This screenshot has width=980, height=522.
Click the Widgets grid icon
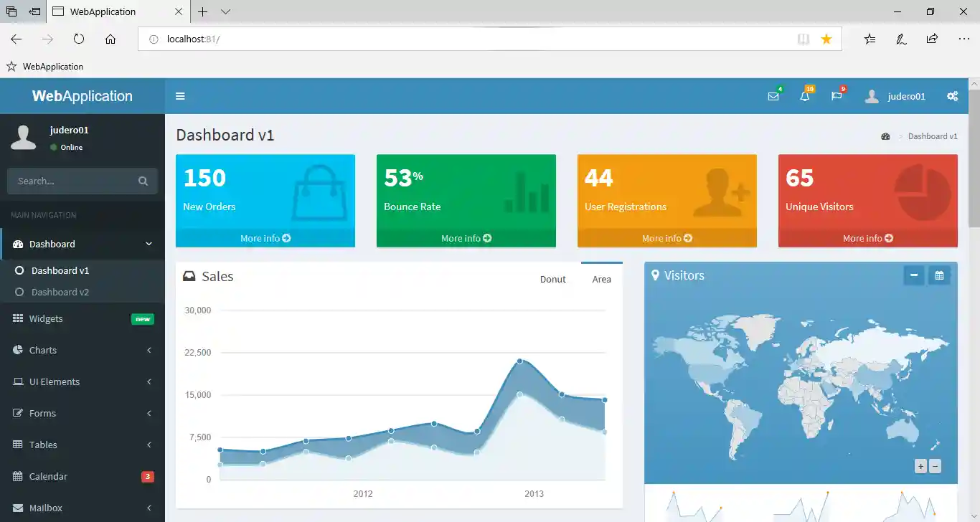coord(18,318)
